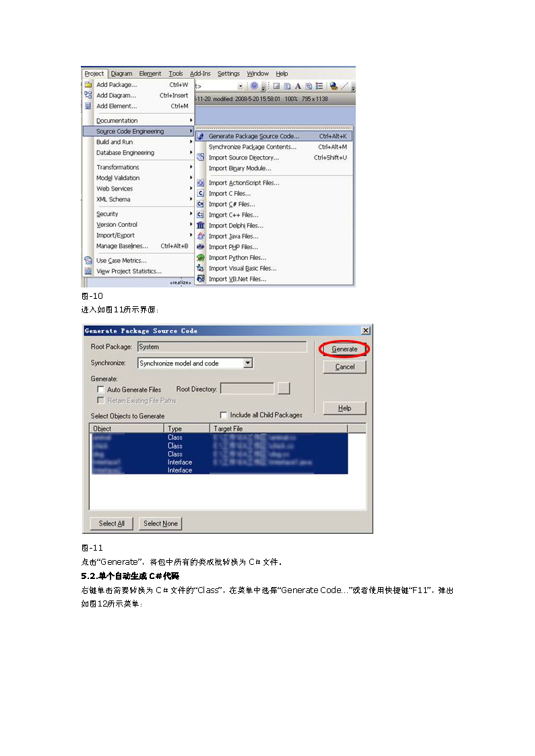Click the Add Element icon
Screen dimensions: 535x756
click(x=88, y=106)
